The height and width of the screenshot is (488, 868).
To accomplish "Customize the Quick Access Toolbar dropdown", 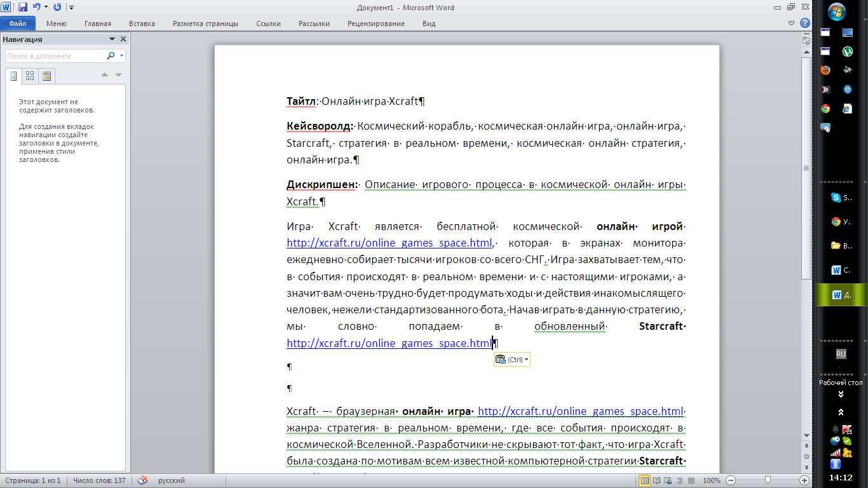I will [71, 8].
